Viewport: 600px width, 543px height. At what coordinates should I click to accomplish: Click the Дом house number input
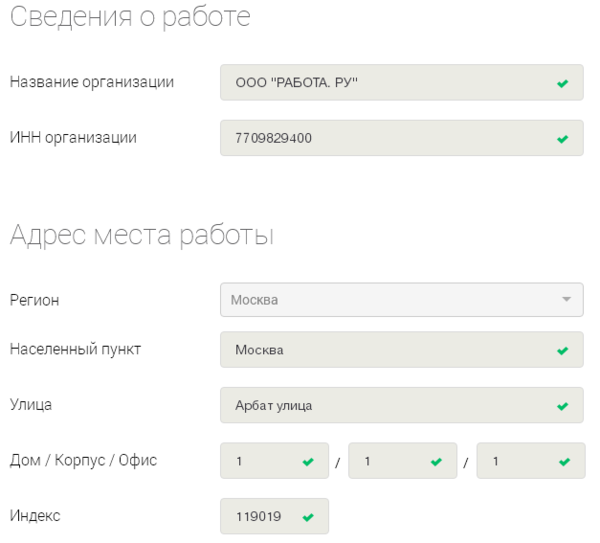tap(274, 461)
